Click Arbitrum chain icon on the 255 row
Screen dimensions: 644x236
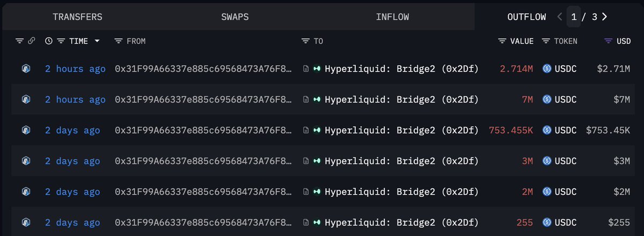pos(25,222)
